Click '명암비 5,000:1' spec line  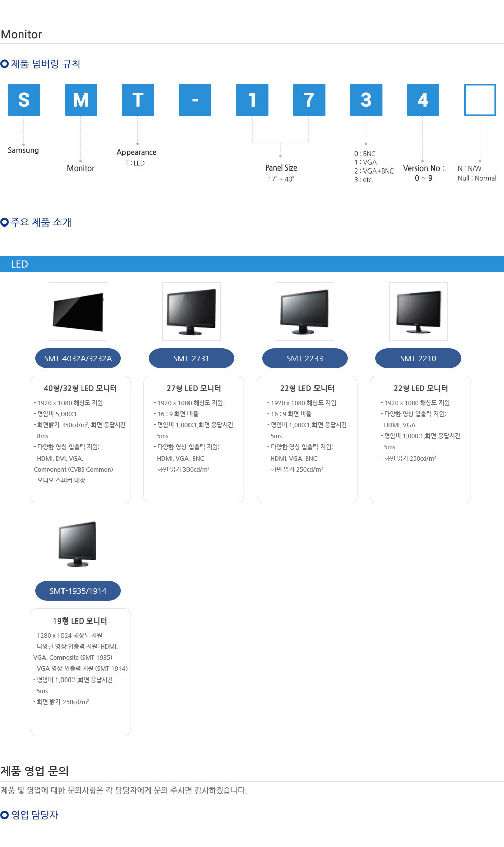pos(55,414)
